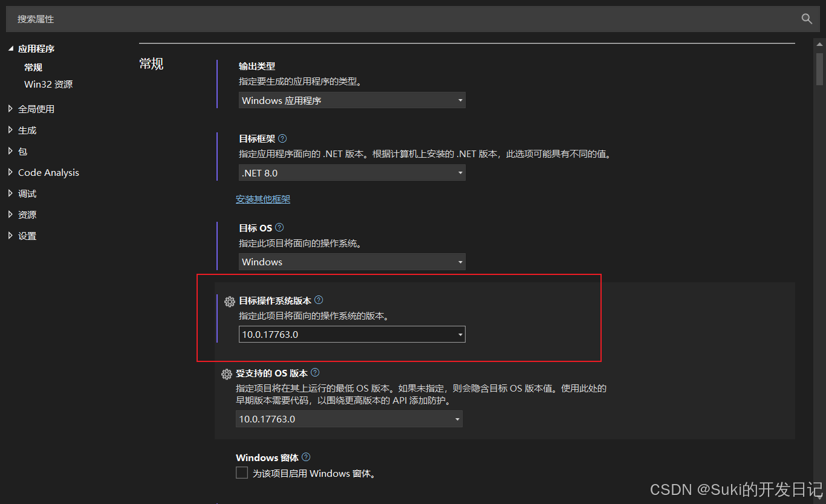Open the 输出类型 dropdown

point(460,100)
